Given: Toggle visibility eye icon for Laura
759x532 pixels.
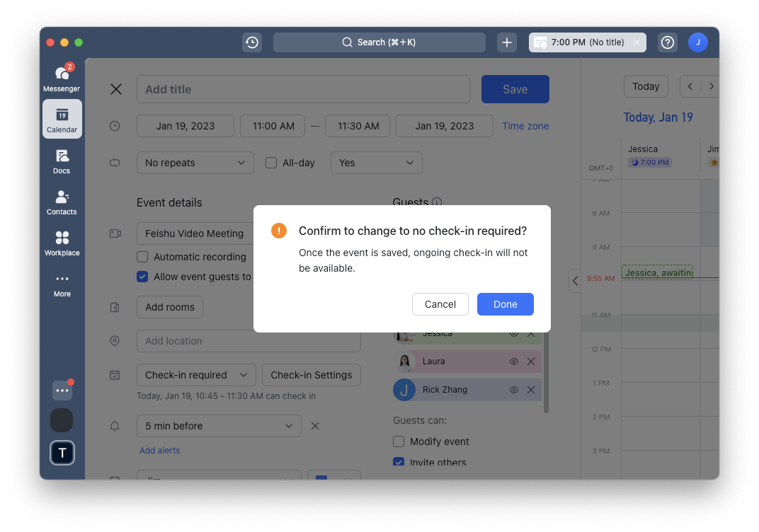Looking at the screenshot, I should (514, 362).
